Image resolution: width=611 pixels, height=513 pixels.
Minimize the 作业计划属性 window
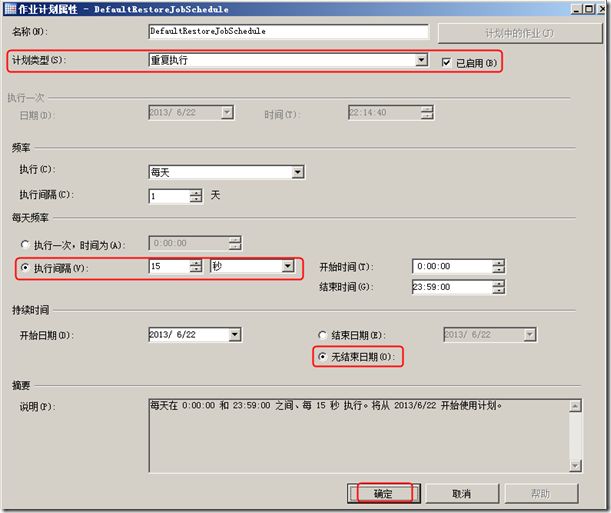(x=577, y=9)
